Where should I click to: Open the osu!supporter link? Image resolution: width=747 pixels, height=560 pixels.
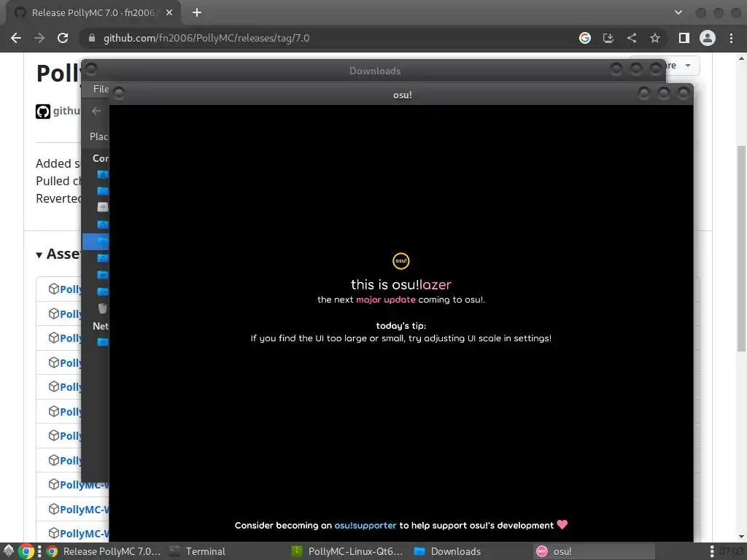[365, 526]
